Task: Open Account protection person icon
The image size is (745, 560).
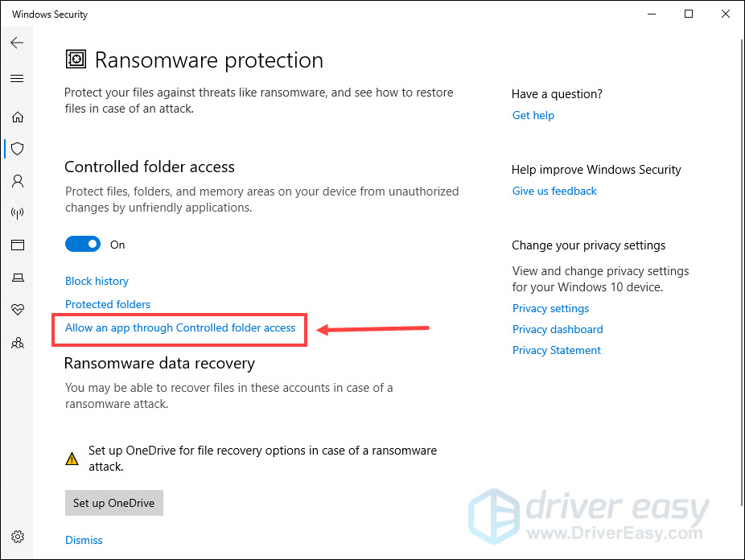Action: tap(18, 181)
